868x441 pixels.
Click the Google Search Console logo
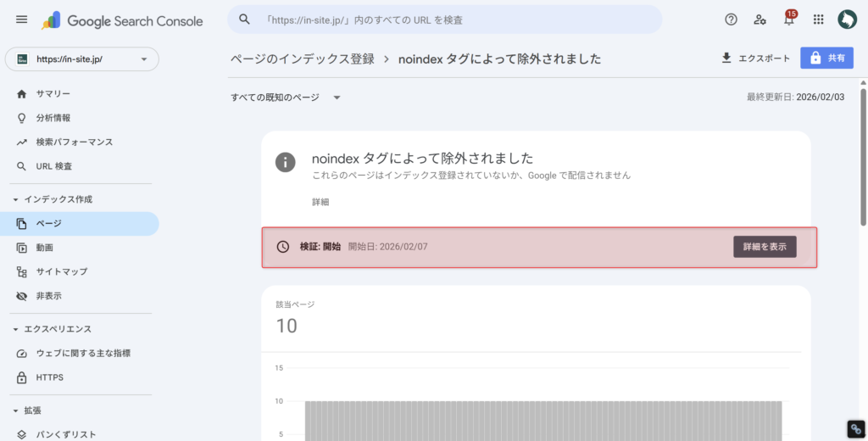(122, 21)
